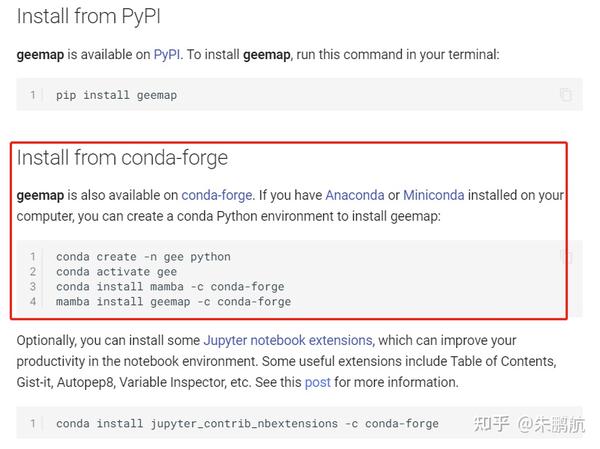Open the PyPI link

point(167,55)
